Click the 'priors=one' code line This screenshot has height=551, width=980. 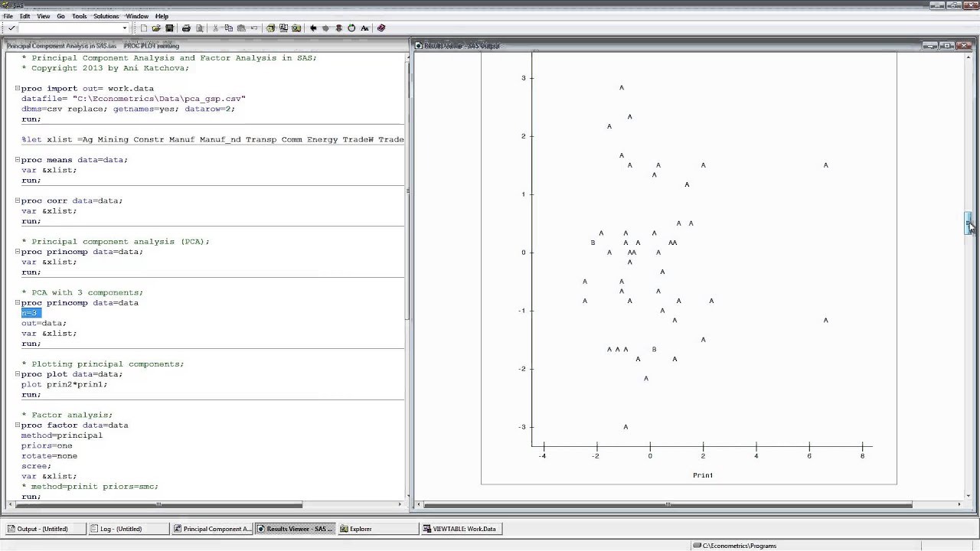point(47,445)
